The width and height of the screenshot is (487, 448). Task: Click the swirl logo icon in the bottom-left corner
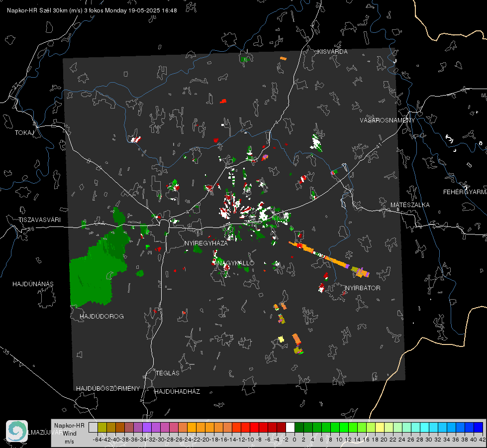[17, 431]
